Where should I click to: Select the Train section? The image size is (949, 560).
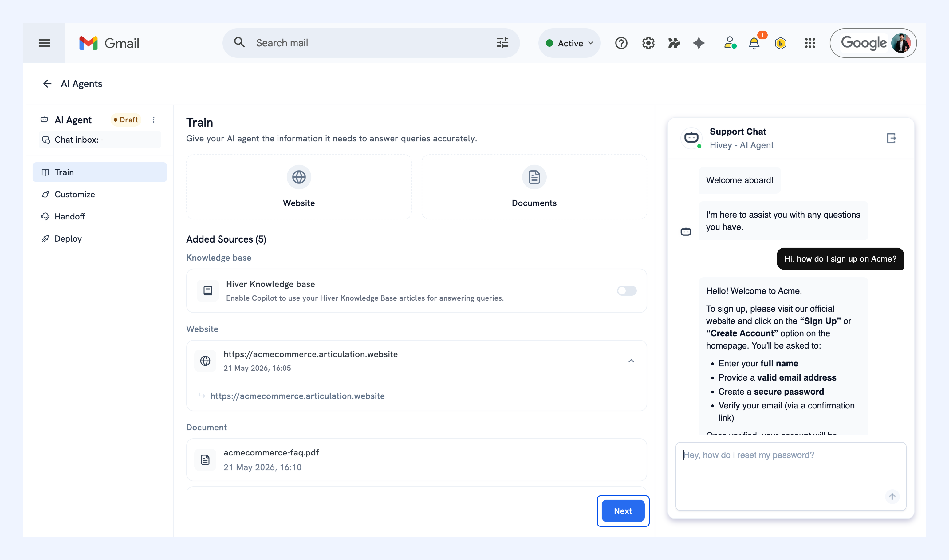point(100,172)
